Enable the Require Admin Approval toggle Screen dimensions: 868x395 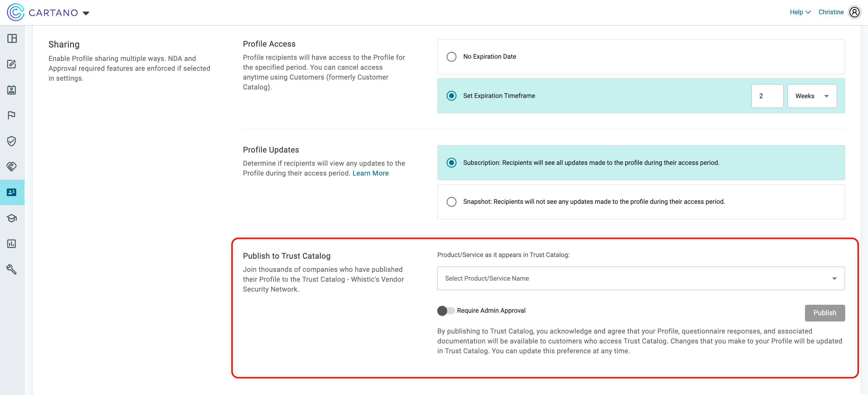coord(446,311)
